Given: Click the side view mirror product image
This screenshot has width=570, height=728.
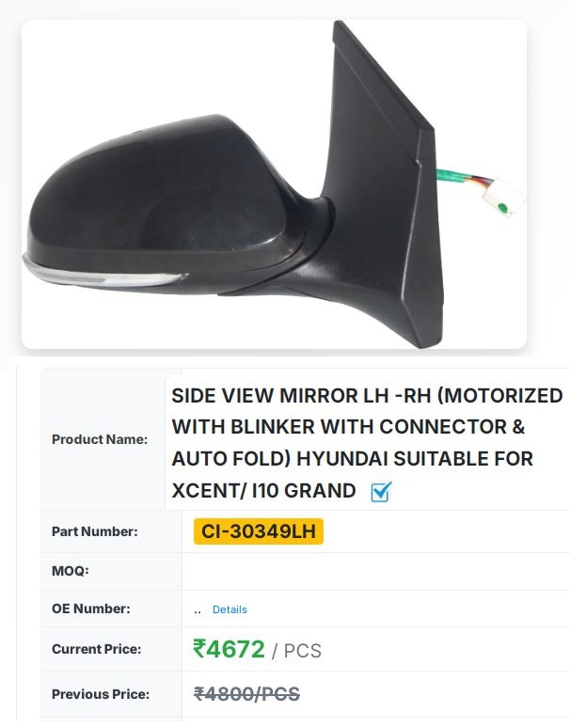Looking at the screenshot, I should pos(274,185).
